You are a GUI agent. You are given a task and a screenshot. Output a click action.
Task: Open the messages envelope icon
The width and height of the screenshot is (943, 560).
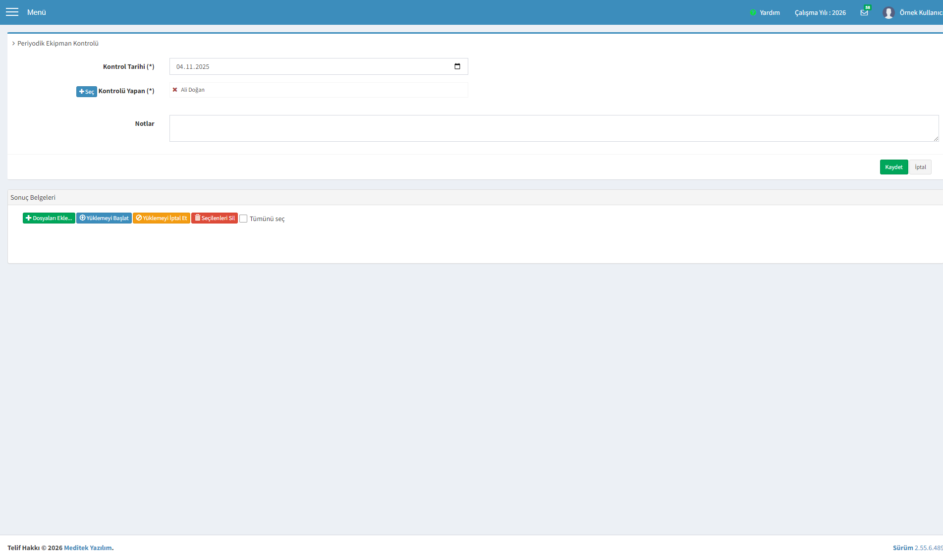(x=864, y=13)
